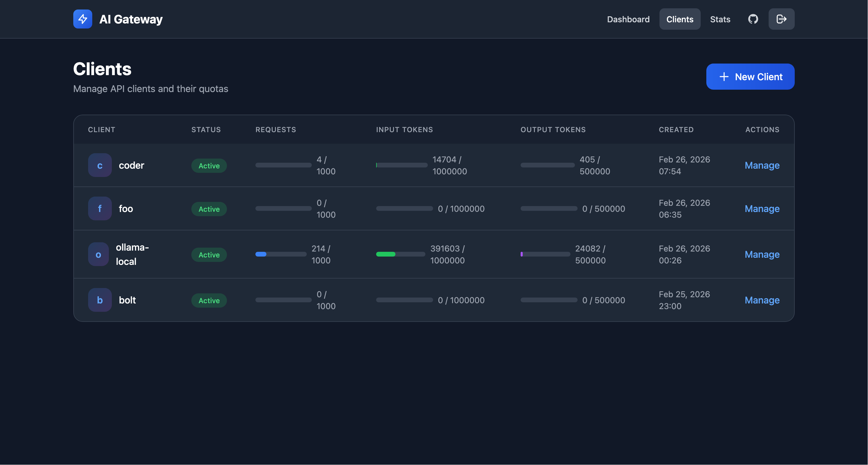This screenshot has width=868, height=465.
Task: Click the coder client avatar icon
Action: pyautogui.click(x=100, y=165)
